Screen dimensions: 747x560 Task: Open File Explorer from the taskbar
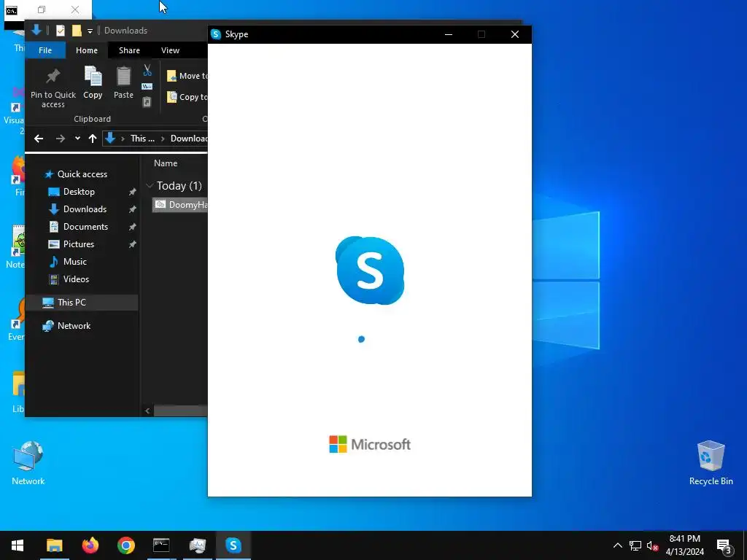click(54, 545)
